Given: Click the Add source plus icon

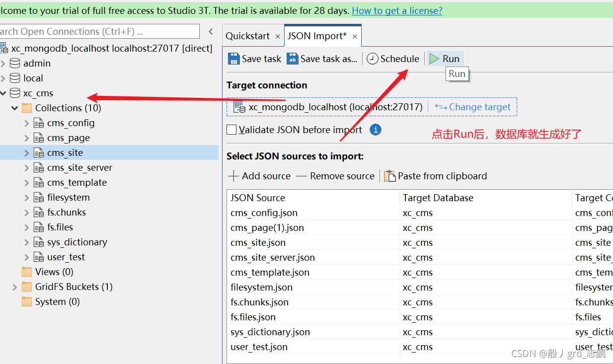Looking at the screenshot, I should 233,176.
